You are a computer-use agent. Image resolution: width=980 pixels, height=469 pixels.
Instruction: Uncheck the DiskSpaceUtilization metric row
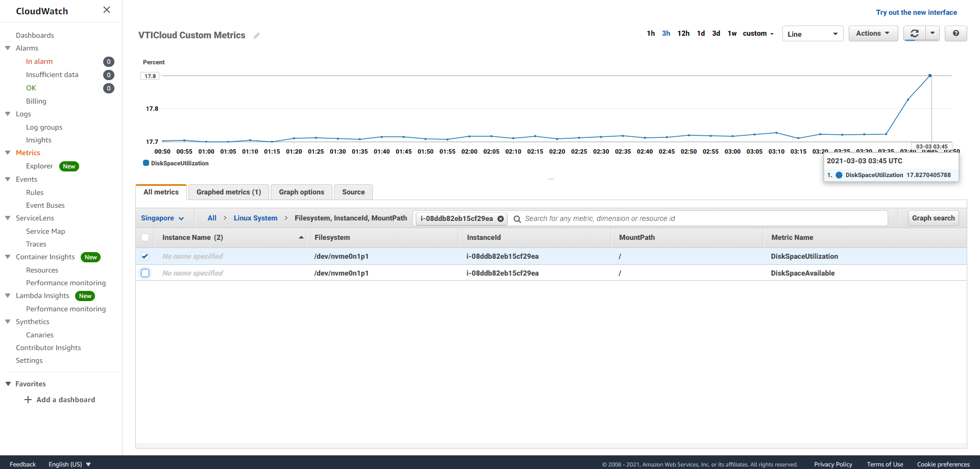click(145, 256)
